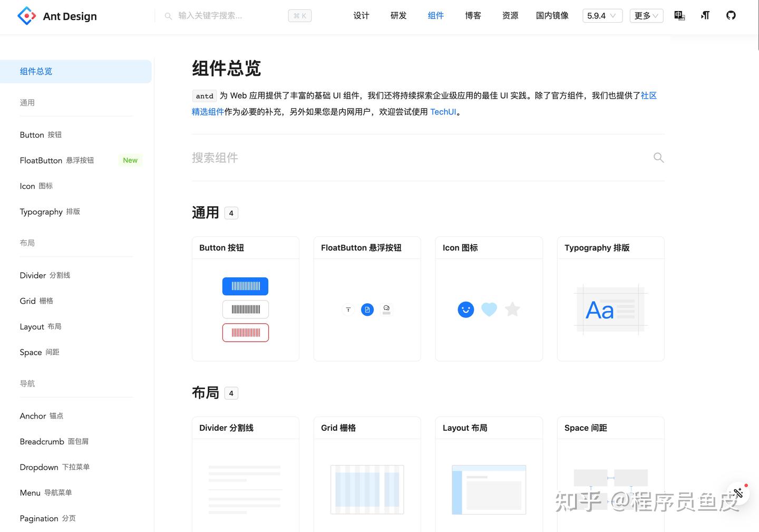
Task: Click the gray star icon
Action: tap(512, 309)
